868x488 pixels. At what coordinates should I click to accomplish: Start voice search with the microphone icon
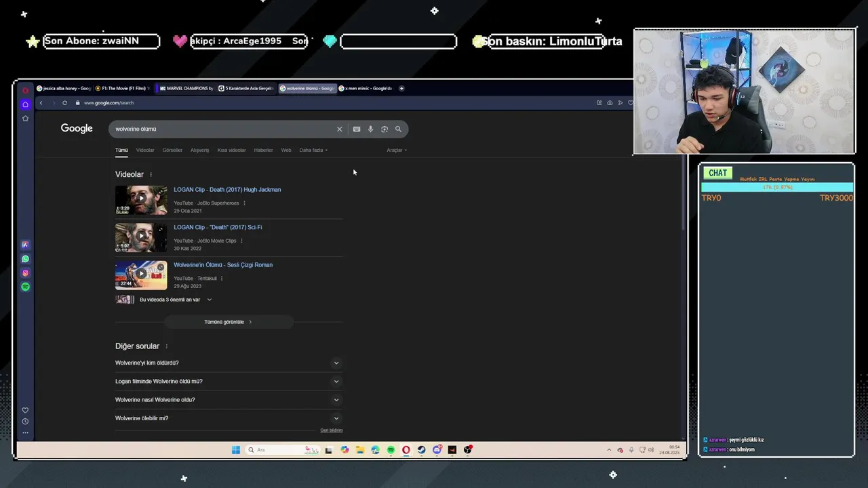coord(370,129)
